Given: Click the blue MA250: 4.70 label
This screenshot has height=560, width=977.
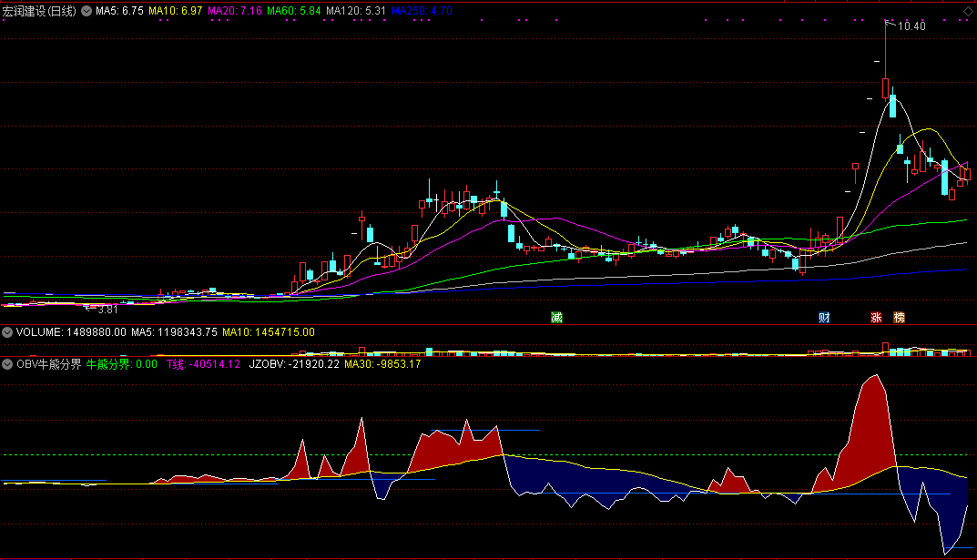Looking at the screenshot, I should (422, 11).
